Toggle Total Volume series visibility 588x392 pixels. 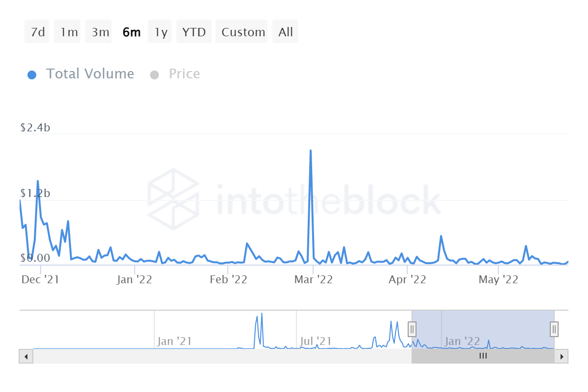click(90, 74)
